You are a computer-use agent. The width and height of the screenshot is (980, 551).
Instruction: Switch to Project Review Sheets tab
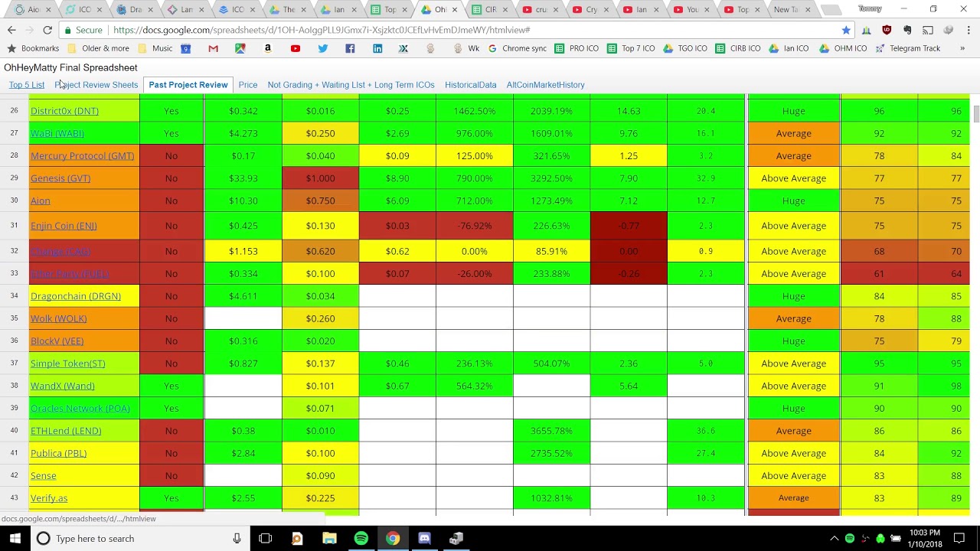pyautogui.click(x=96, y=85)
